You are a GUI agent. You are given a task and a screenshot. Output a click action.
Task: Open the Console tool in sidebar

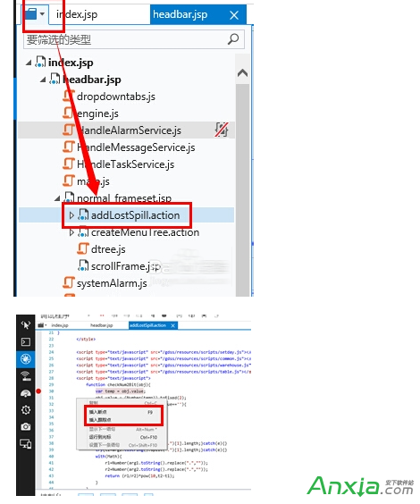click(26, 341)
